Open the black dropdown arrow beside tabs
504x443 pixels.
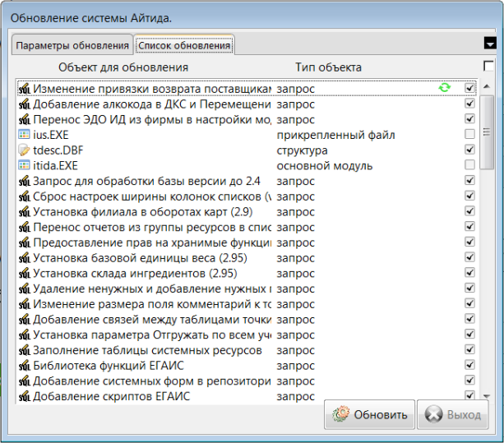[490, 43]
